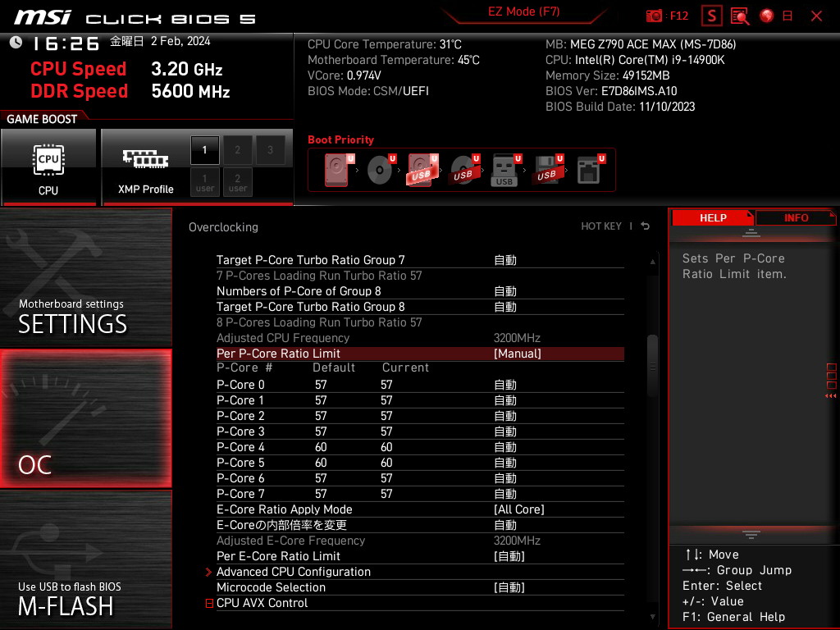Select the Microcode Selection row label

[x=271, y=587]
